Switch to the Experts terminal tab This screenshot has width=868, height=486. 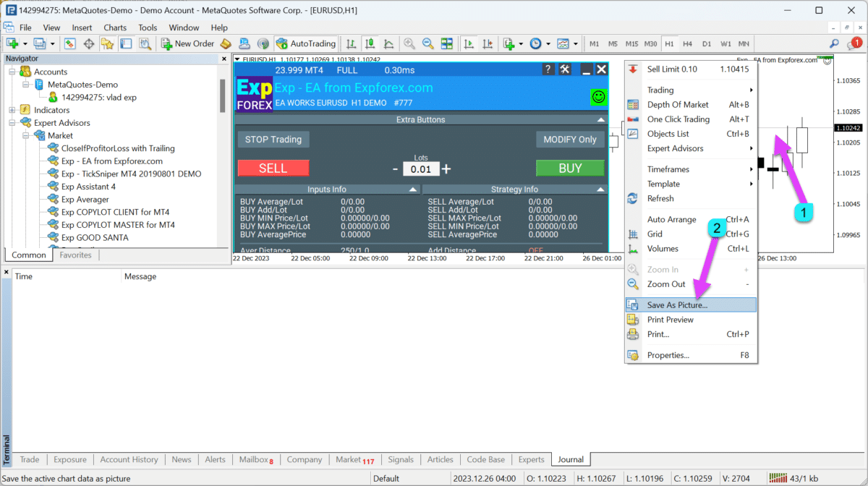pyautogui.click(x=531, y=459)
